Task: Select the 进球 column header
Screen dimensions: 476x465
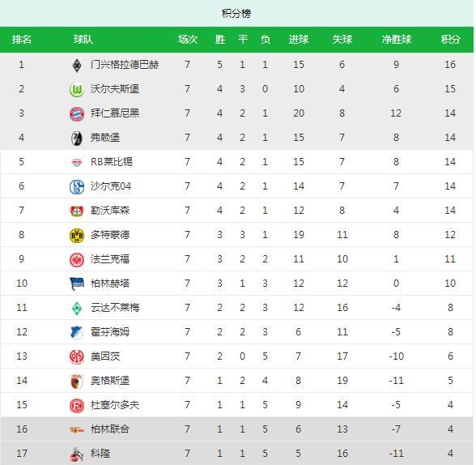Action: point(299,40)
